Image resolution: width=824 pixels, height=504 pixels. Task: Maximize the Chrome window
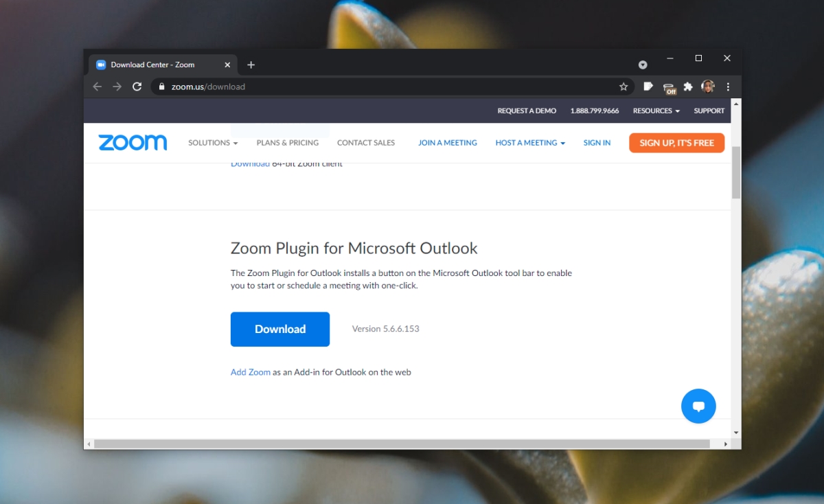click(698, 58)
